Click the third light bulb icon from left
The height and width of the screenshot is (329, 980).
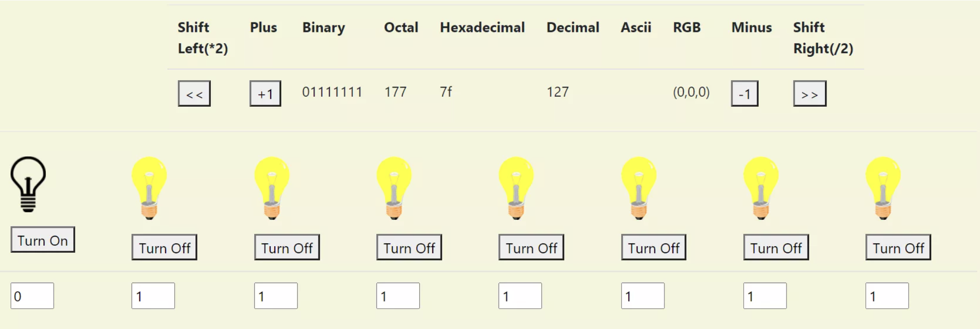point(272,188)
